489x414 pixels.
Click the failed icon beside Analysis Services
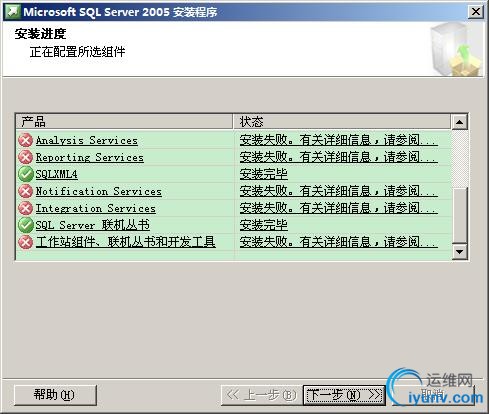point(25,140)
